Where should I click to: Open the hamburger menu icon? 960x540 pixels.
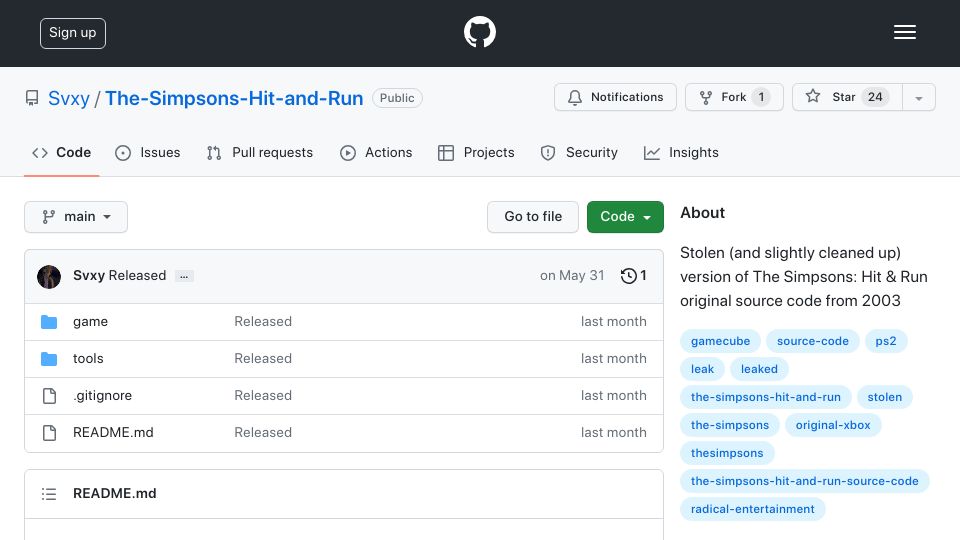904,32
